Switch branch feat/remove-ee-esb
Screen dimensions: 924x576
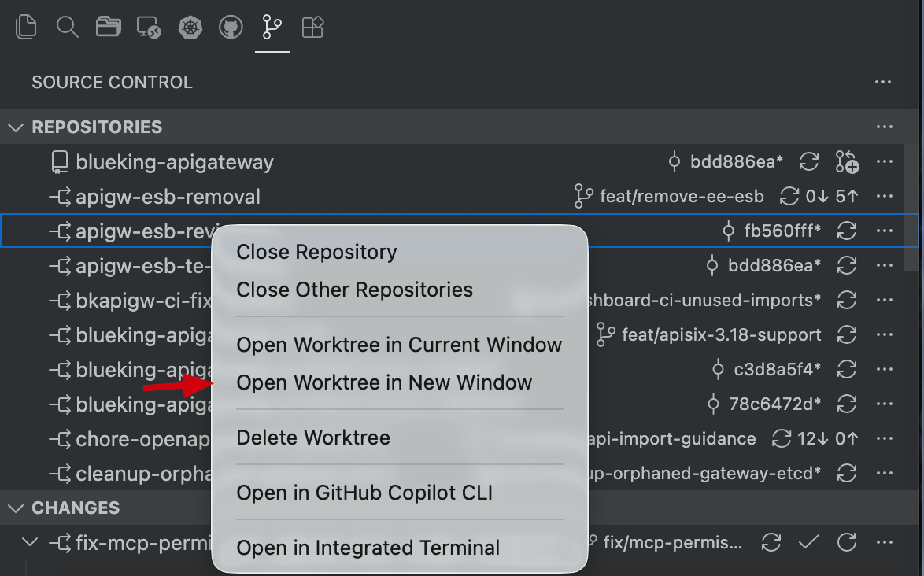click(669, 196)
